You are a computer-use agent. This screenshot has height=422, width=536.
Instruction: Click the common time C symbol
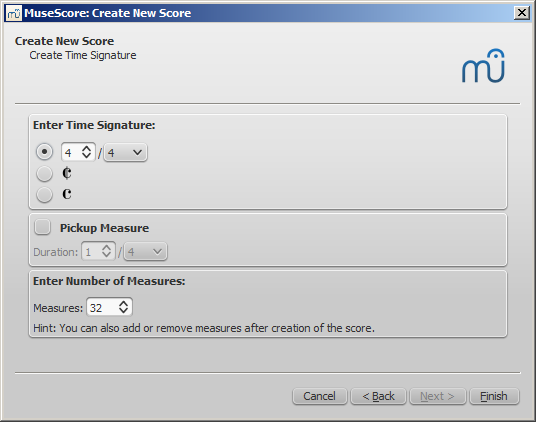67,194
